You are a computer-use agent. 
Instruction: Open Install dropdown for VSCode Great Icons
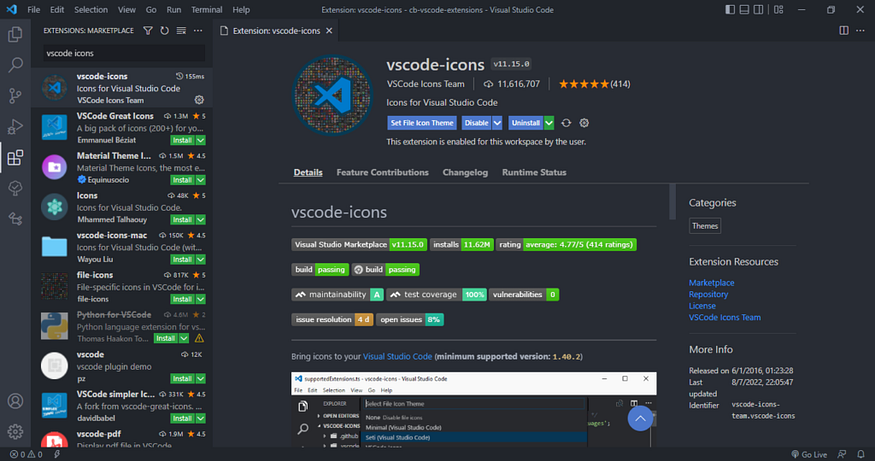coord(200,140)
